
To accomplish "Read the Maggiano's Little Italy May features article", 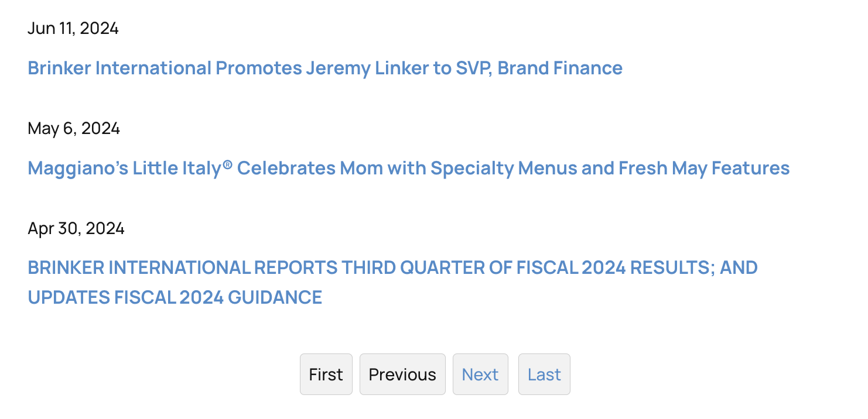I will coord(408,168).
